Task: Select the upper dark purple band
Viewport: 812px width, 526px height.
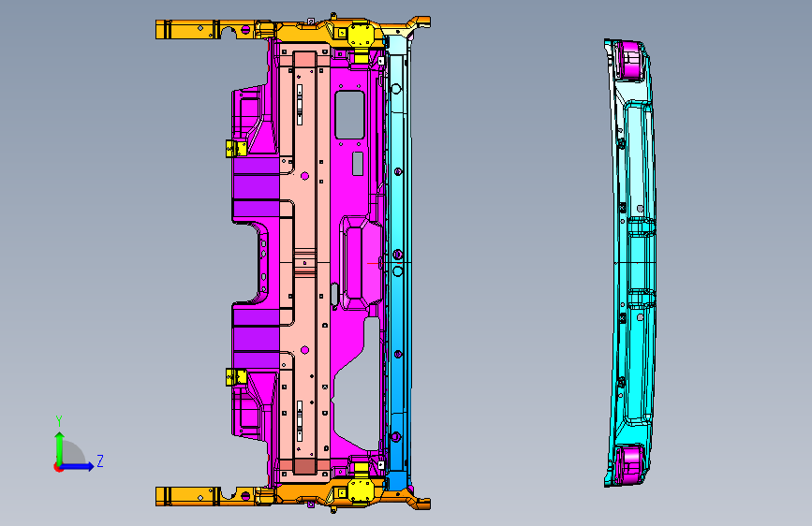Action: pyautogui.click(x=257, y=187)
